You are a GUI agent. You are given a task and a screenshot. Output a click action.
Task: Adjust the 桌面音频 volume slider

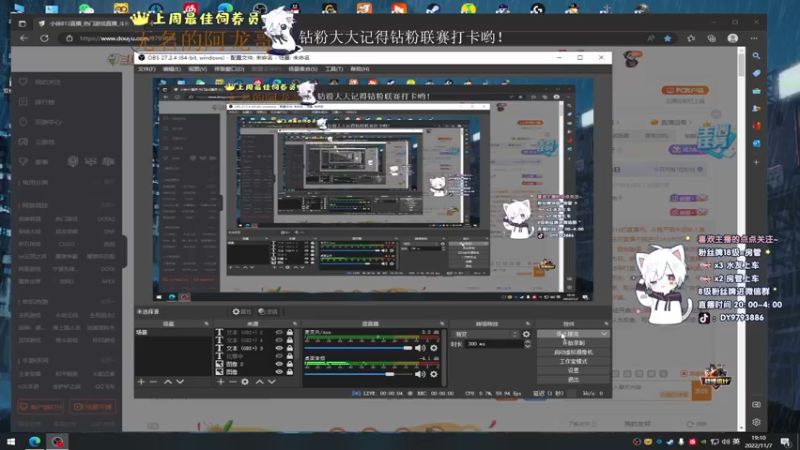point(358,374)
